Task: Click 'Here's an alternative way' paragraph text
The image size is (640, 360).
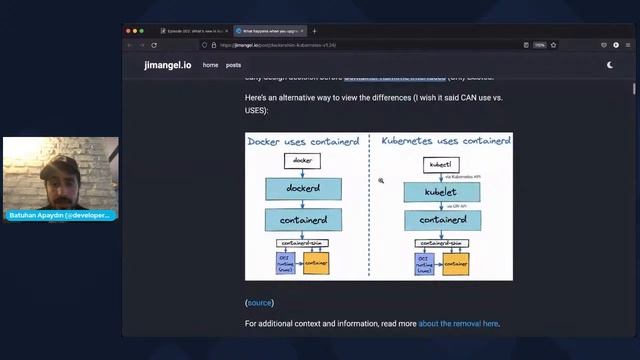Action: point(373,104)
